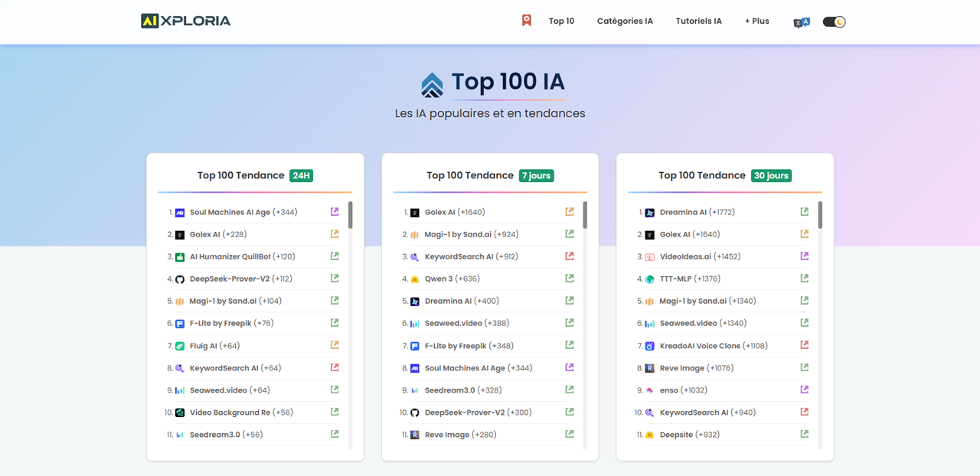This screenshot has height=476, width=980.
Task: Open KreadoAI Voice Clone entry
Action: pos(701,346)
